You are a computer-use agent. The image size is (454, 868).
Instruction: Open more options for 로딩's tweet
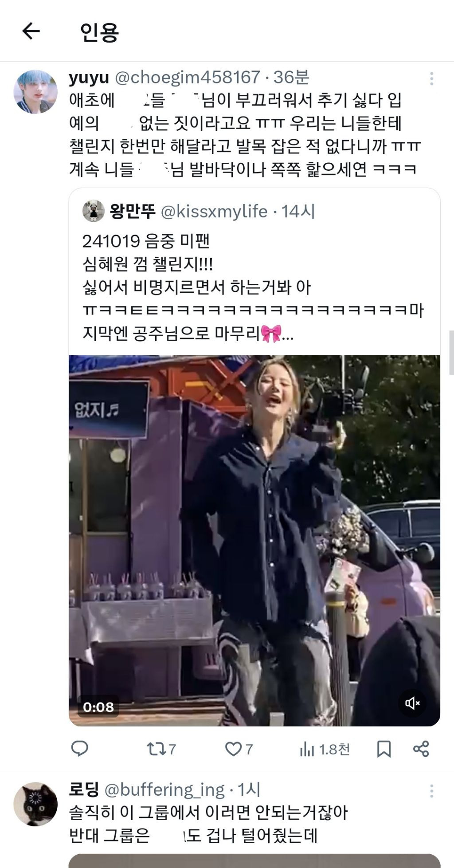click(x=431, y=791)
